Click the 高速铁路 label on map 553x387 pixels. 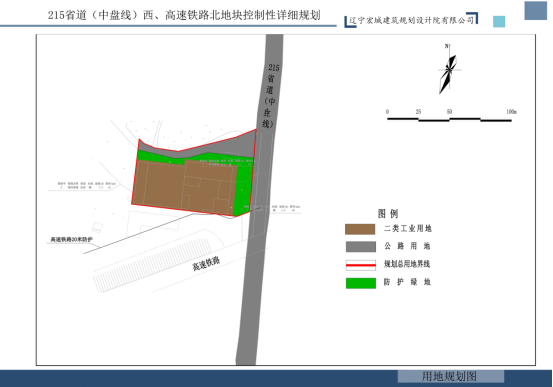(206, 263)
